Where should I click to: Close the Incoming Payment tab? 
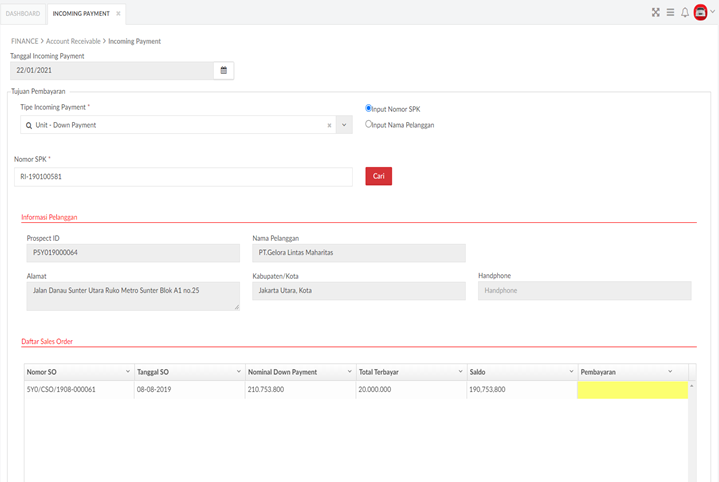118,14
